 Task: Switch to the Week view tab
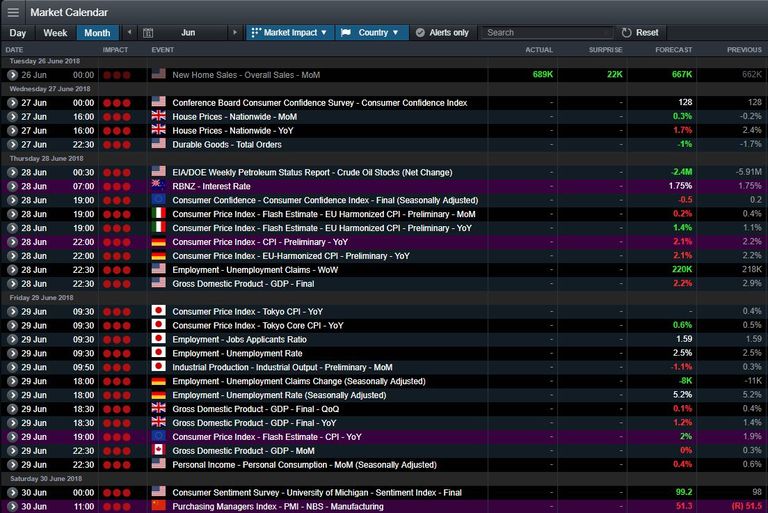[55, 33]
